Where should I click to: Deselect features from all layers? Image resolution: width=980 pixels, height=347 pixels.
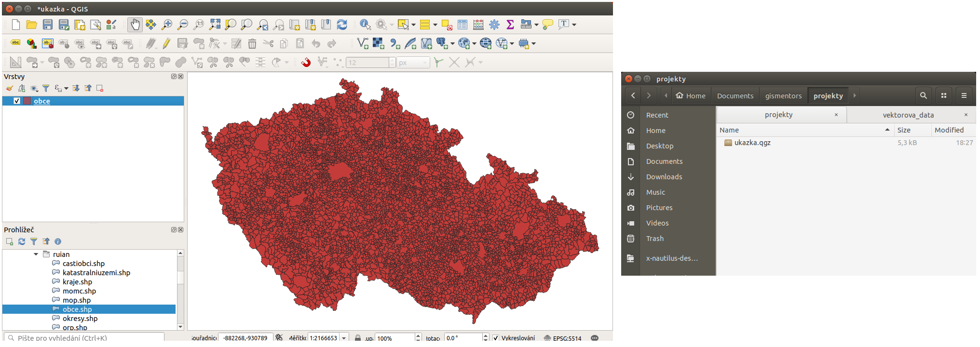pos(447,25)
